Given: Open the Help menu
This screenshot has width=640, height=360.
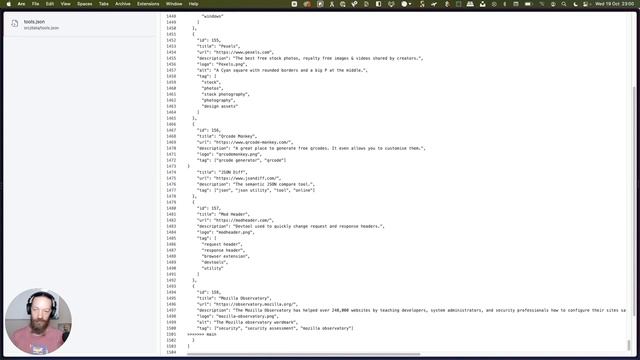Looking at the screenshot, I should tap(193, 4).
